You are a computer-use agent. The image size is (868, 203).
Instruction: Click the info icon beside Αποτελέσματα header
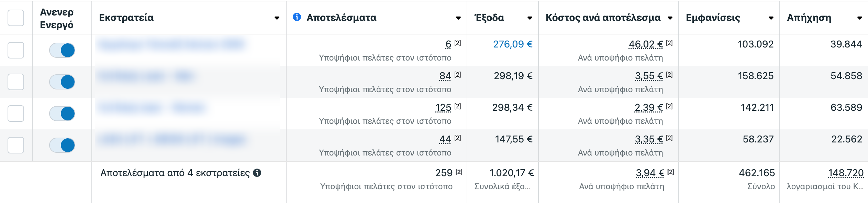[297, 17]
